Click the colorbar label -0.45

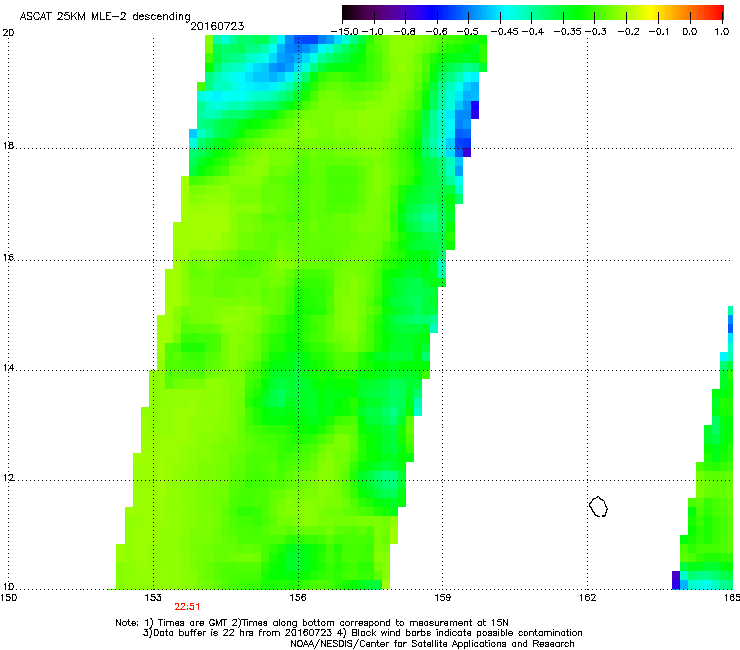504,32
